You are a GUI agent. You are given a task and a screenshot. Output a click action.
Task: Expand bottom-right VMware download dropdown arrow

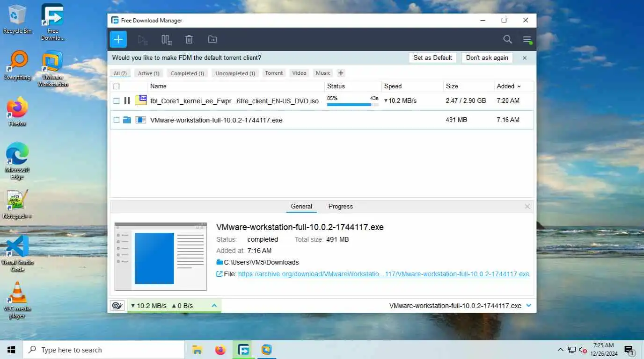(529, 306)
